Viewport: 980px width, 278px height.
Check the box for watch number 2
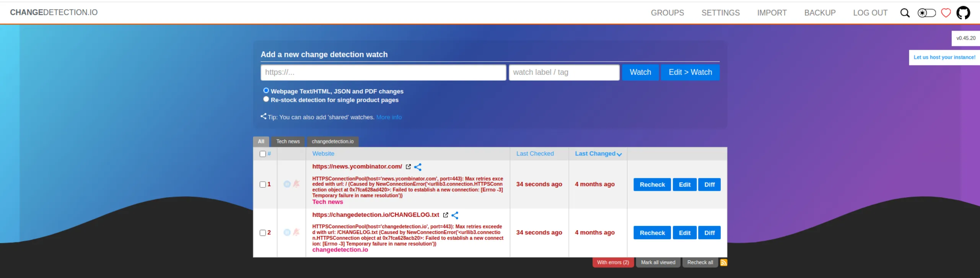pos(263,232)
